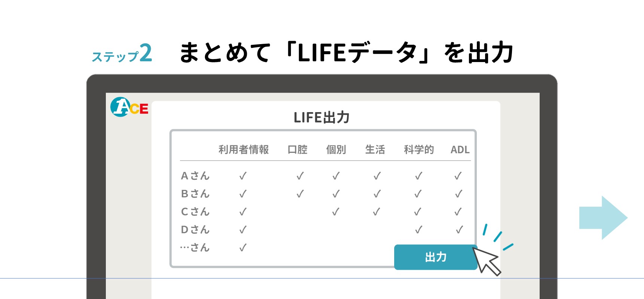Select the 口腔 column header

[297, 149]
